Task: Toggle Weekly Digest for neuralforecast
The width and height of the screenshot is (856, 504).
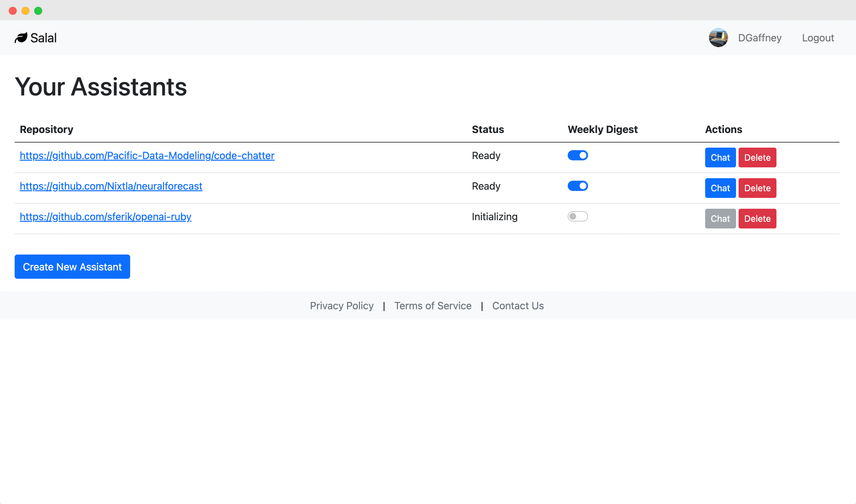Action: click(578, 186)
